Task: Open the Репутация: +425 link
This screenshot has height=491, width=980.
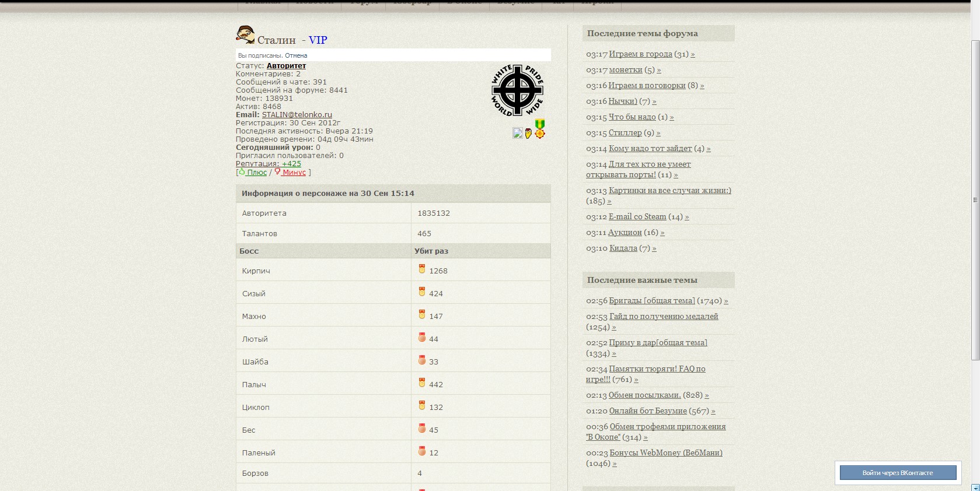Action: pyautogui.click(x=268, y=164)
